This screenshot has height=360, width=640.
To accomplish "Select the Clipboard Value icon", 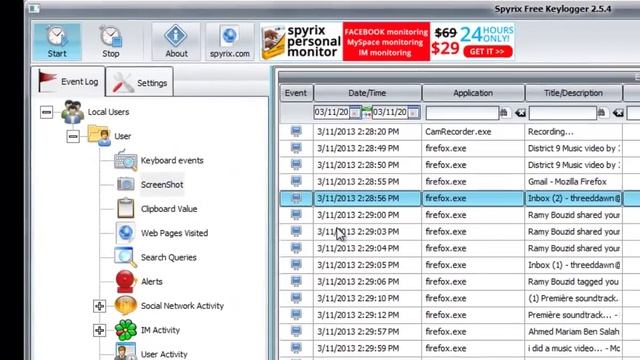I will pyautogui.click(x=125, y=208).
